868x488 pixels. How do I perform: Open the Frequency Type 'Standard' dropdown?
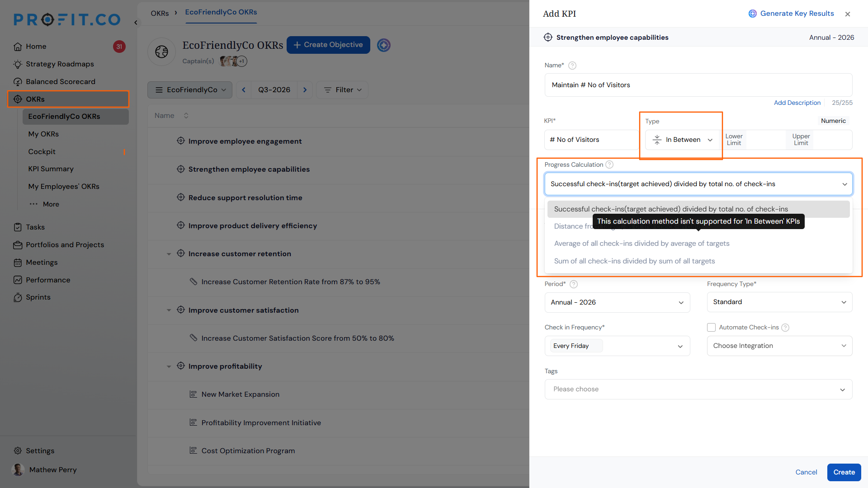pyautogui.click(x=779, y=302)
